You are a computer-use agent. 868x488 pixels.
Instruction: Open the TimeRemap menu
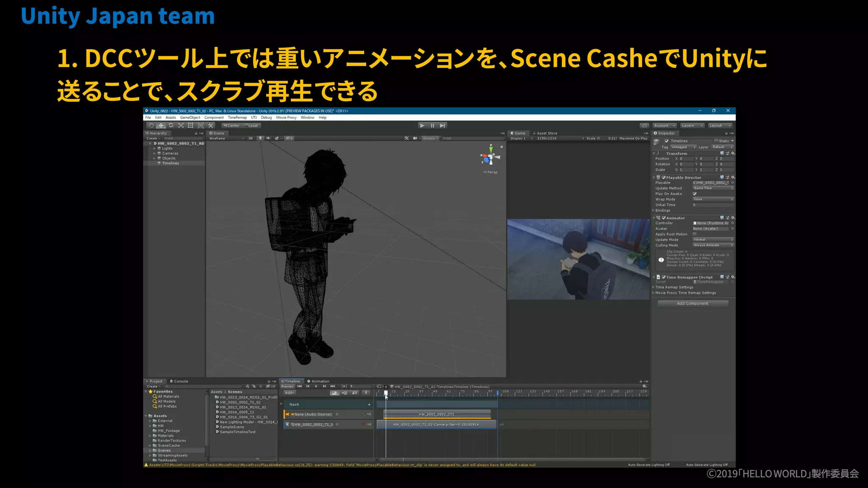coord(237,118)
